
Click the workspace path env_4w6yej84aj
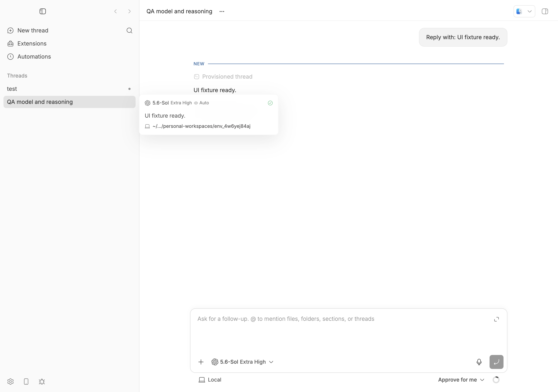[x=201, y=126]
